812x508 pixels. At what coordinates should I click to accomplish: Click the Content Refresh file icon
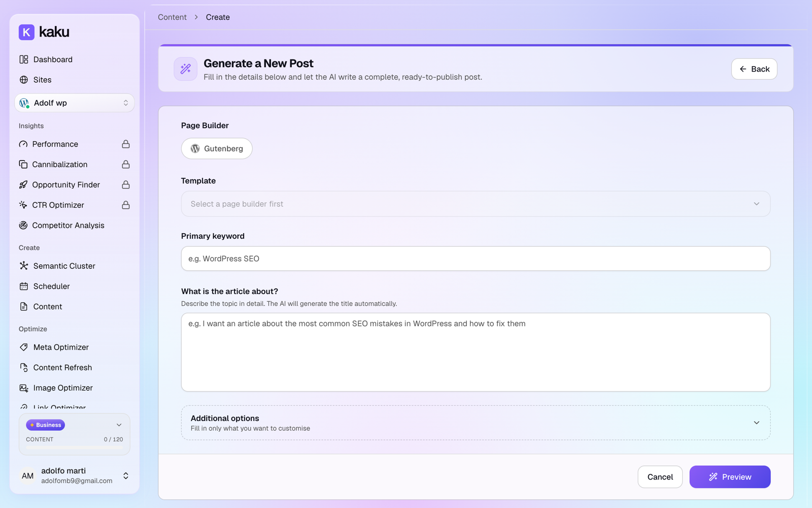[x=24, y=367]
